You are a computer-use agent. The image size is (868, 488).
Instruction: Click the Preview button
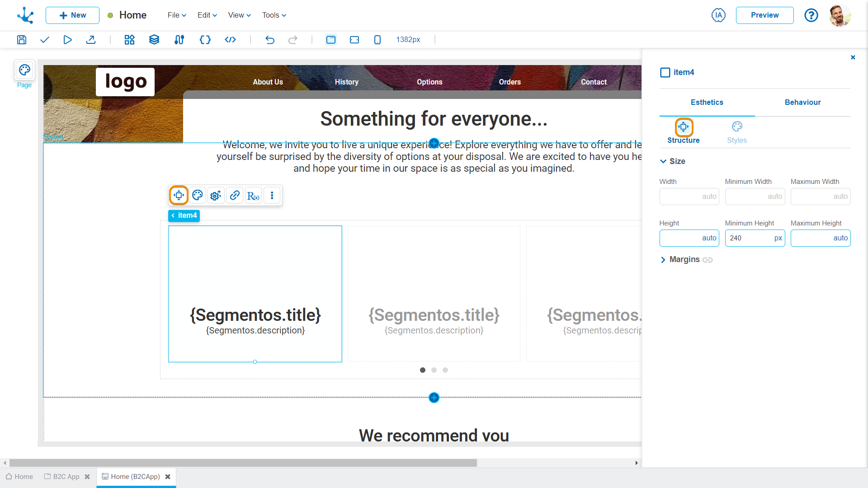click(765, 15)
